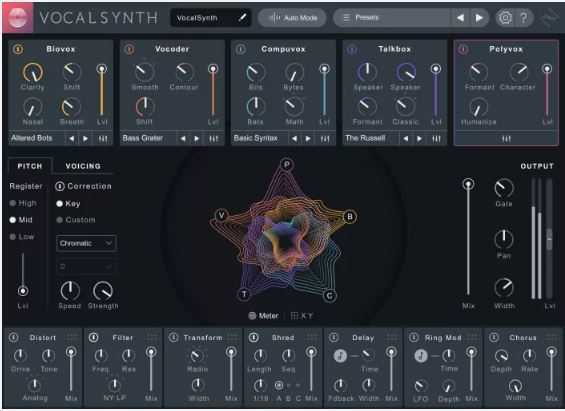Click the Distort module drag handle grid
This screenshot has height=411, width=565.
click(x=72, y=337)
